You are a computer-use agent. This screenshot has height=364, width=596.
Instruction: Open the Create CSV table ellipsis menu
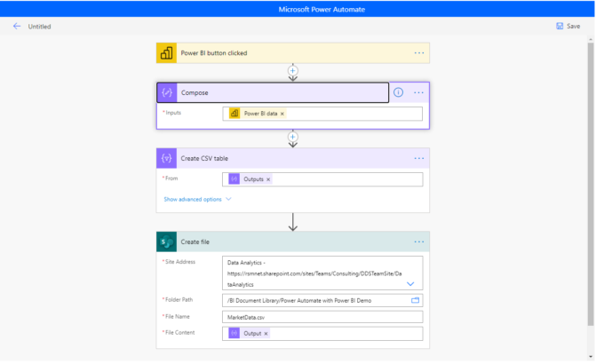click(419, 158)
